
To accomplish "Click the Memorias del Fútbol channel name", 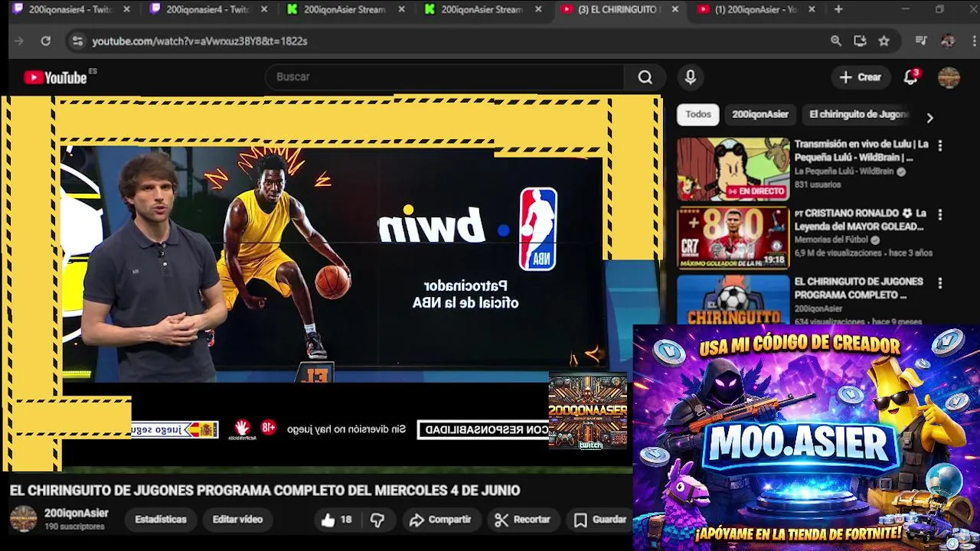I will click(x=831, y=240).
